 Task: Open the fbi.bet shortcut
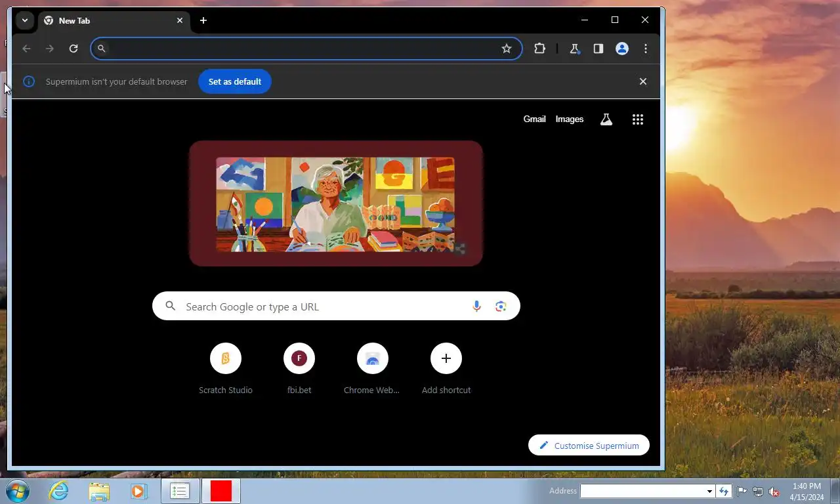point(299,369)
